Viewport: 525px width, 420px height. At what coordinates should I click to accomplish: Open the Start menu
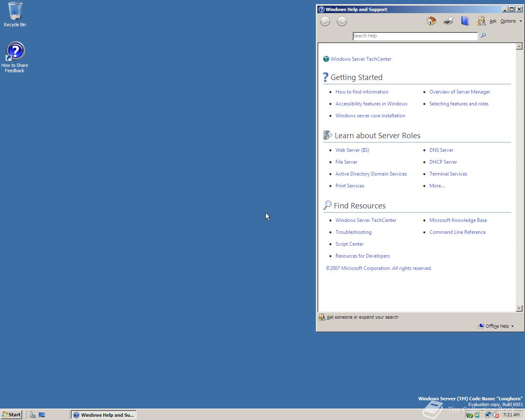point(11,415)
